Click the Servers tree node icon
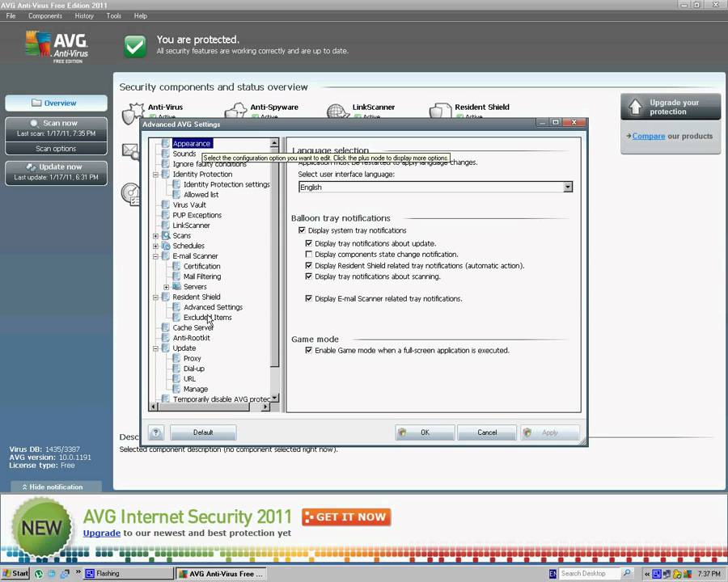Image resolution: width=728 pixels, height=582 pixels. pyautogui.click(x=176, y=286)
